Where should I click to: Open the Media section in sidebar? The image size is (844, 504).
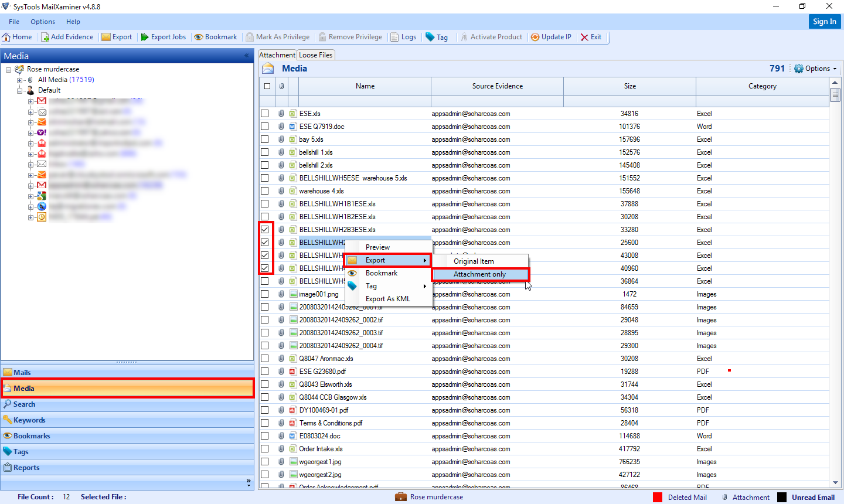coord(127,389)
